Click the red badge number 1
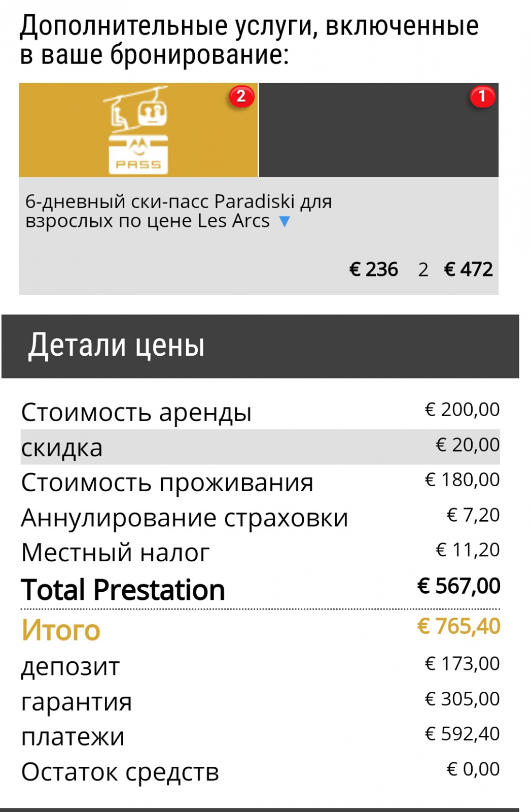This screenshot has width=530, height=812. point(482,96)
